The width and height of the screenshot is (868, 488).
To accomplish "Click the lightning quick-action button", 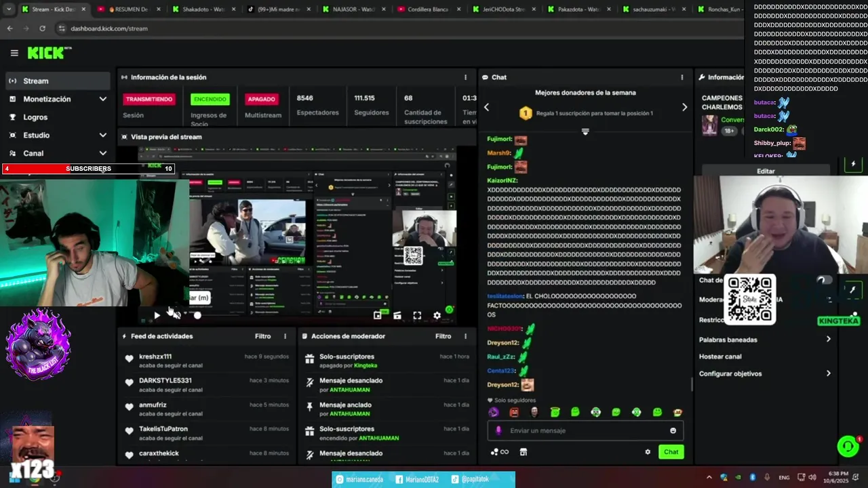I will (853, 164).
